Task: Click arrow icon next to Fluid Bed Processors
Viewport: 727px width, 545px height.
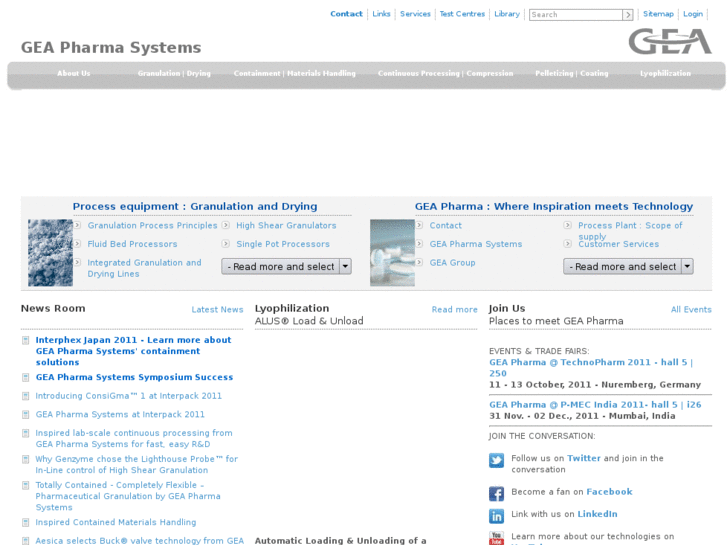Action: click(77, 244)
